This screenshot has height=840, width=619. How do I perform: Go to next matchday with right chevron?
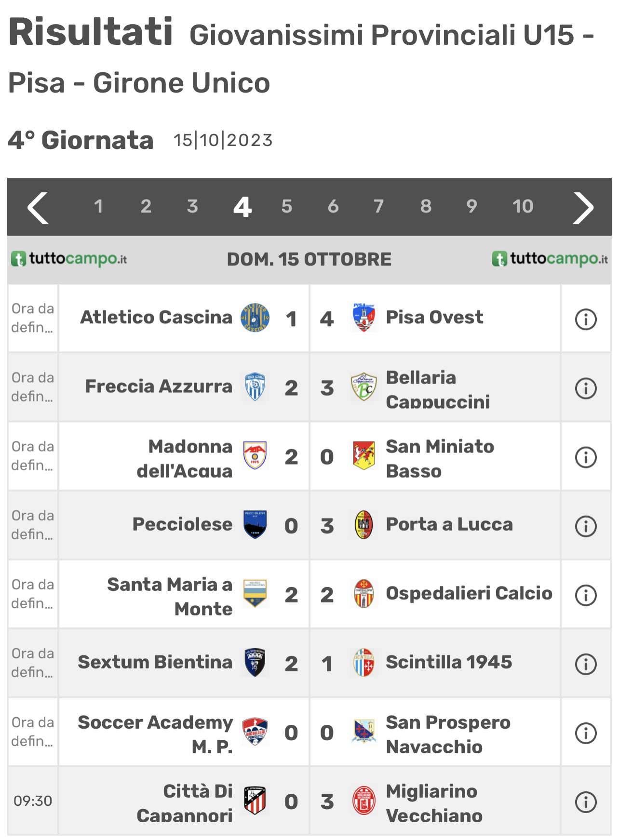point(583,208)
